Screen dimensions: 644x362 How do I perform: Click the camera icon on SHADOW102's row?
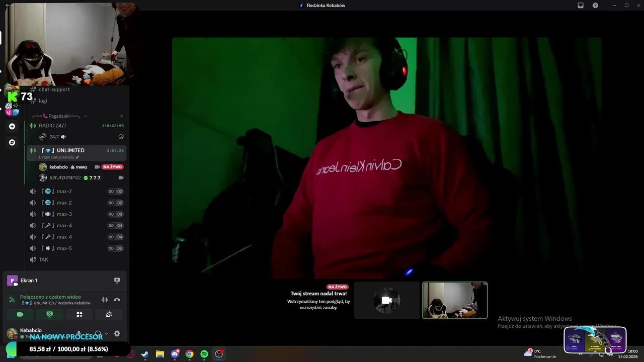(x=121, y=177)
